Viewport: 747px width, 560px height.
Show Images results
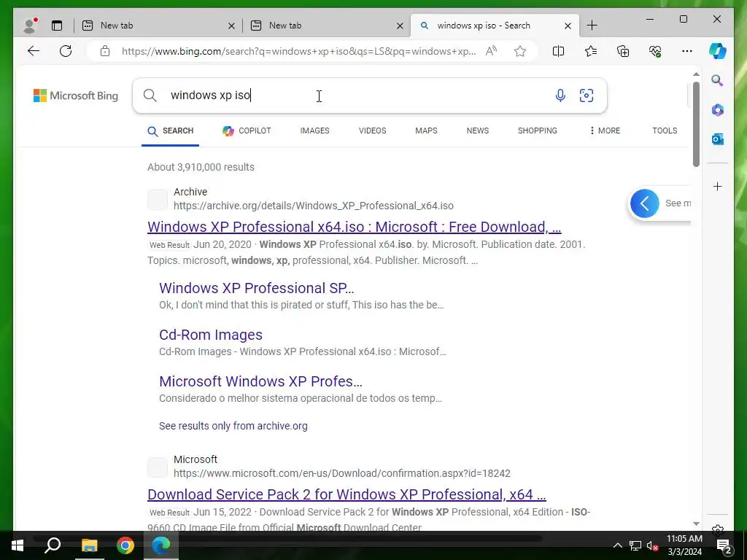tap(314, 131)
